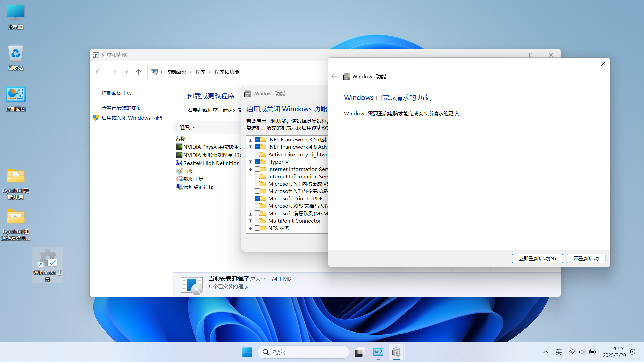Open recent locations dropdown chevron
This screenshot has height=362, width=644.
126,72
